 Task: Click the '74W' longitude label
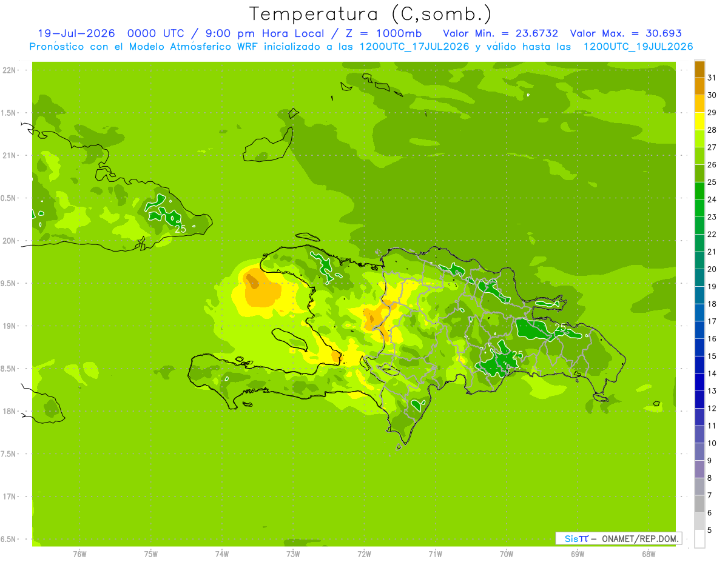coord(222,554)
